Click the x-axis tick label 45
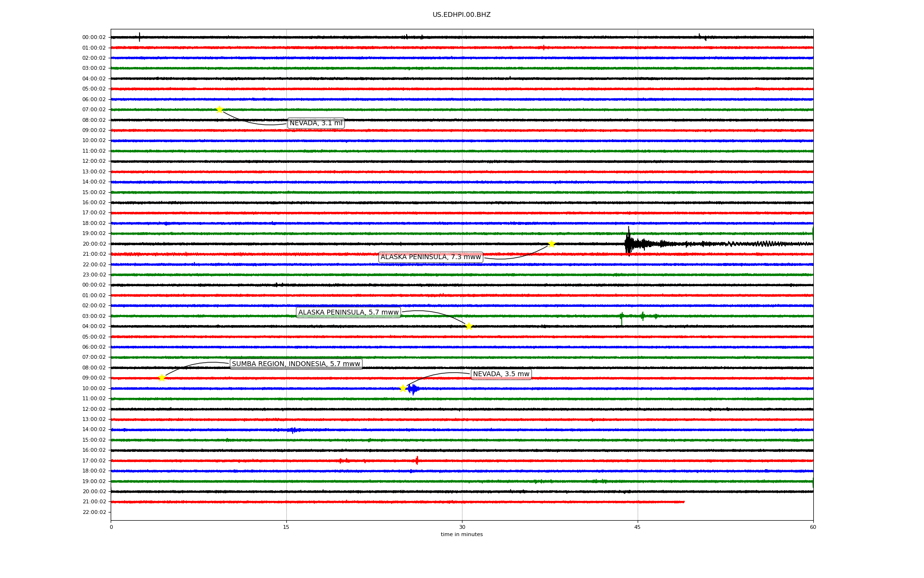 coord(638,527)
